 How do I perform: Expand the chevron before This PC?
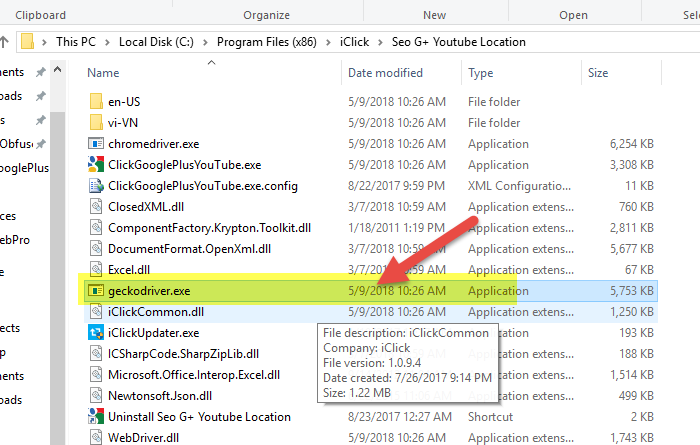(x=44, y=42)
